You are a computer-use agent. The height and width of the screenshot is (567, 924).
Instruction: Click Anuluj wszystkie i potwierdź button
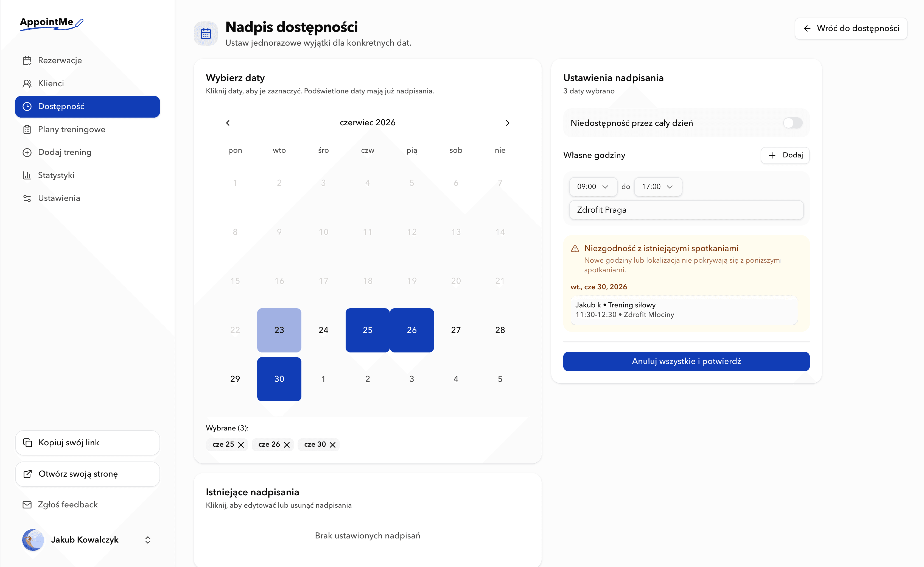pos(686,361)
